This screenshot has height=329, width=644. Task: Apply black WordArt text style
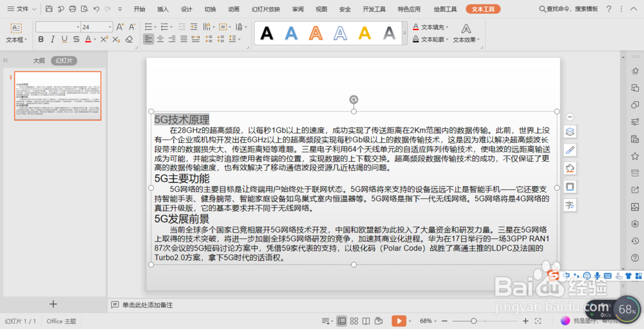(x=267, y=33)
